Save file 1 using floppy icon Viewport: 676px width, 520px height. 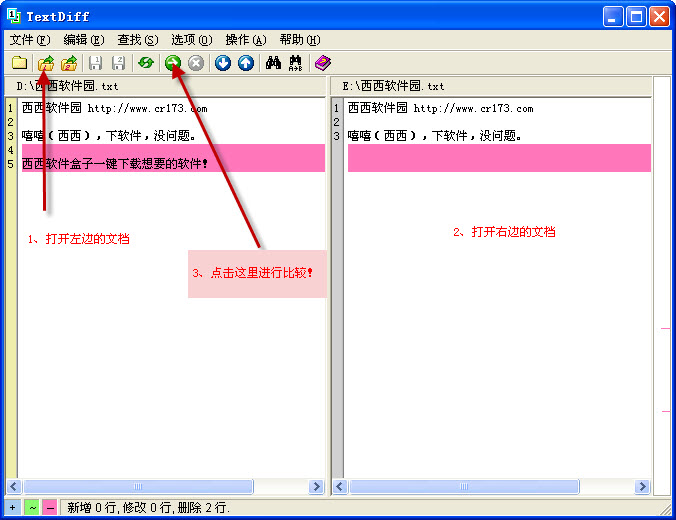(95, 63)
